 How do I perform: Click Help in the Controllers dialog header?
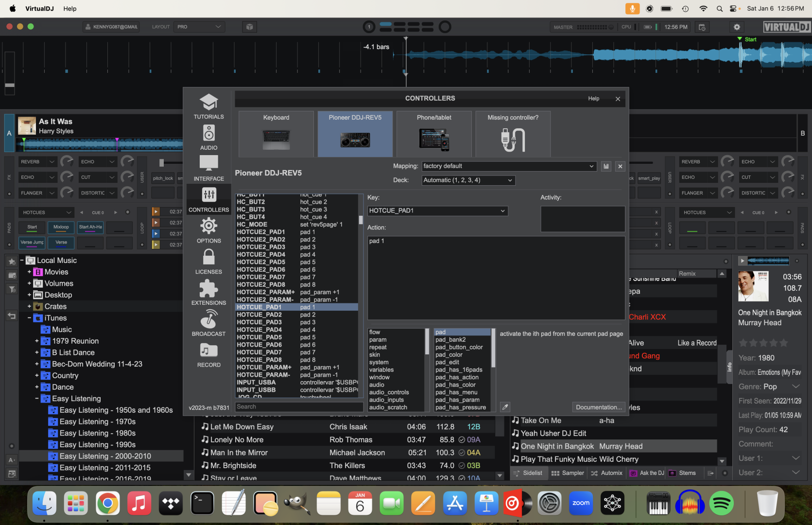pos(593,98)
